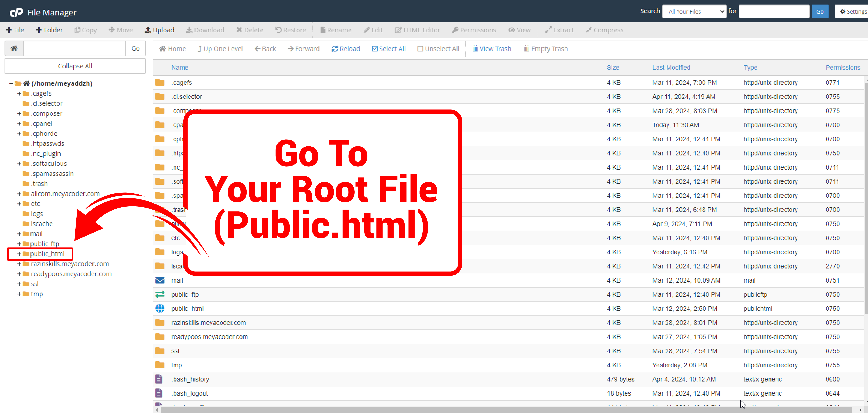Click the Edit pencil toolbar item
This screenshot has height=413, width=868.
click(x=373, y=30)
